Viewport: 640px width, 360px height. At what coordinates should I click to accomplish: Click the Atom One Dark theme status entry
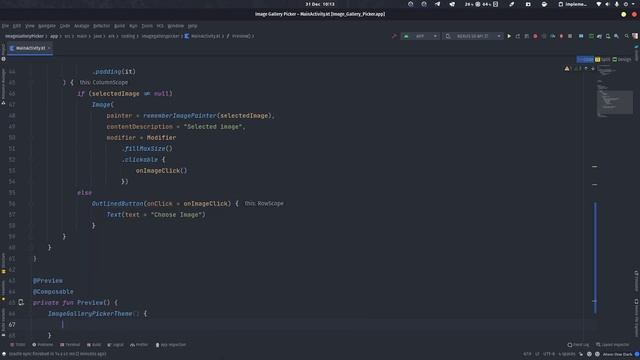coord(617,354)
